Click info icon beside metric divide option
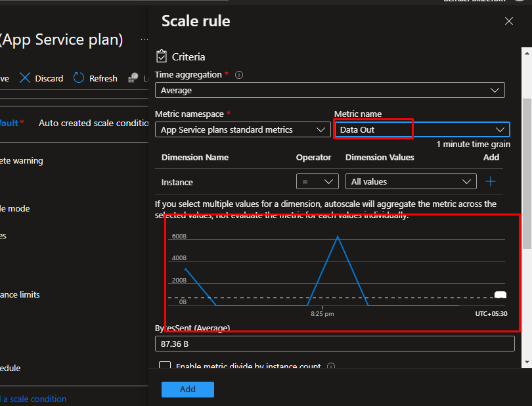 (331, 367)
